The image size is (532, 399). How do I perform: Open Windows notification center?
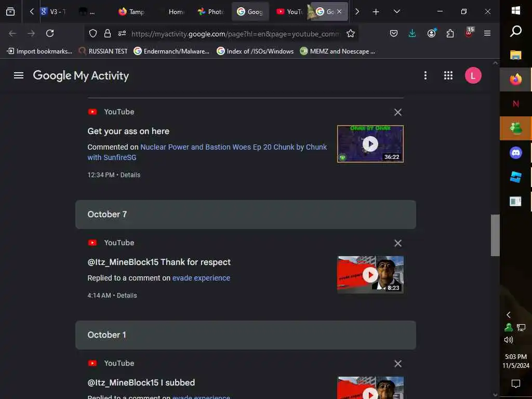coord(516,384)
